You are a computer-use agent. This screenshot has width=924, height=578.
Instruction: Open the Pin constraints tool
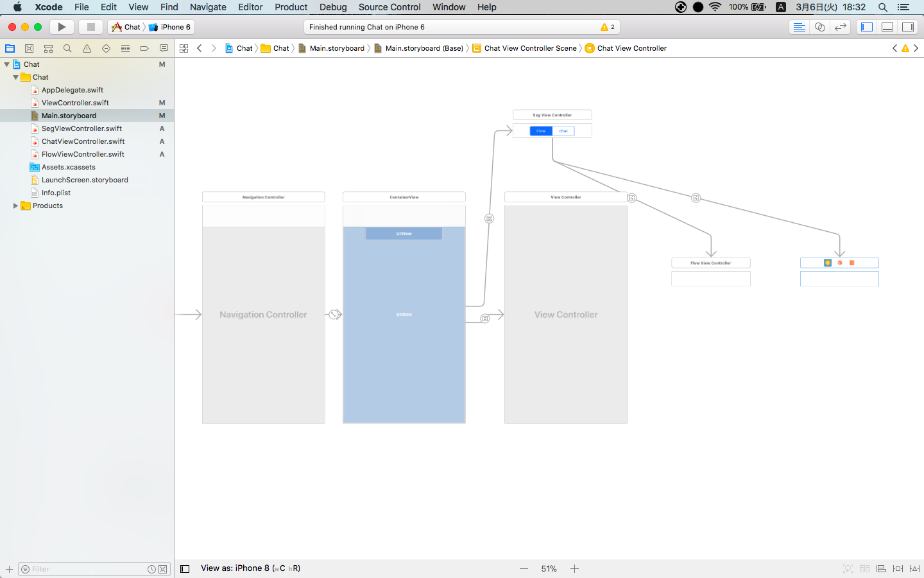click(898, 568)
